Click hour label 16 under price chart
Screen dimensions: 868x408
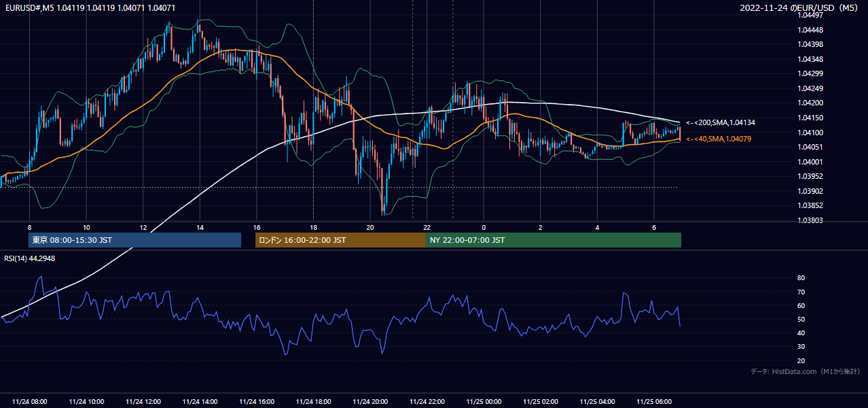(257, 227)
